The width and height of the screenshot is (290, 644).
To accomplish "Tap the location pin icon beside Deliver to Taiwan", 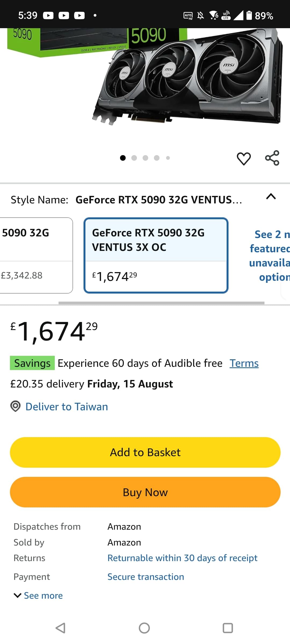I will click(x=15, y=406).
